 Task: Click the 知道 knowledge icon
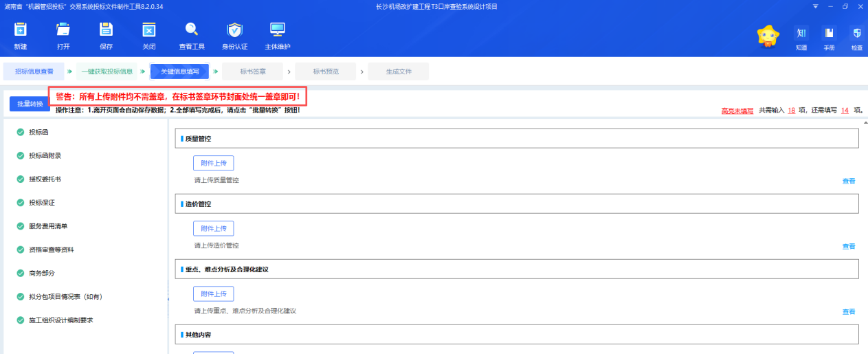[801, 34]
